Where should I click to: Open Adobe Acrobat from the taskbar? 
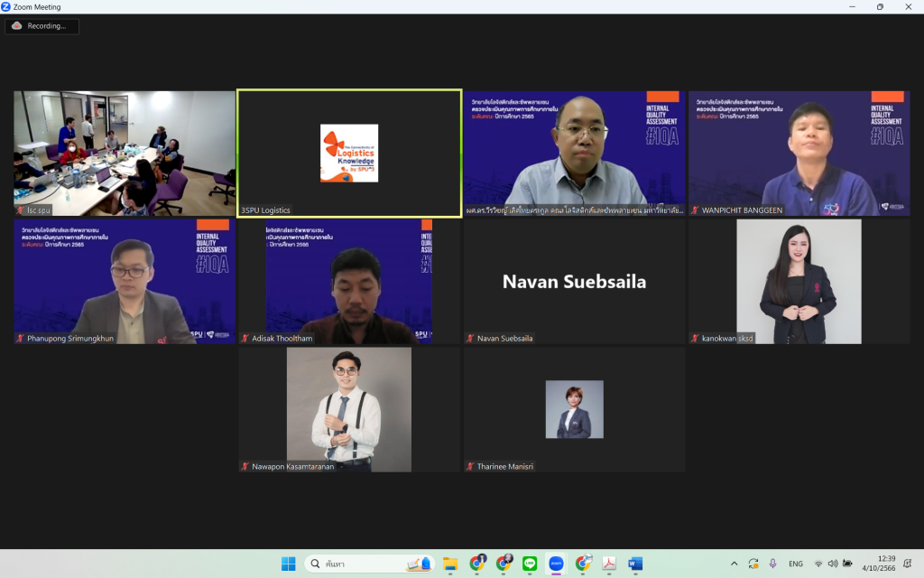[x=609, y=564]
